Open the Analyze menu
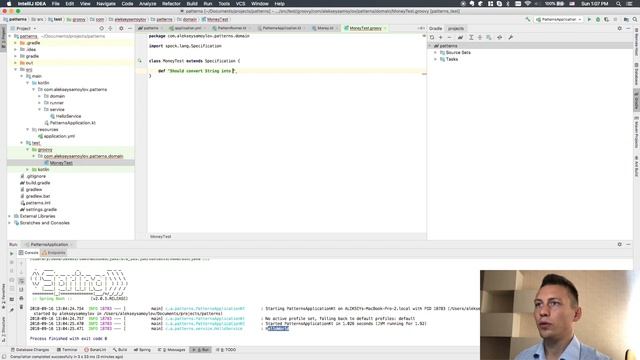This screenshot has height=360, width=640. 148,4
